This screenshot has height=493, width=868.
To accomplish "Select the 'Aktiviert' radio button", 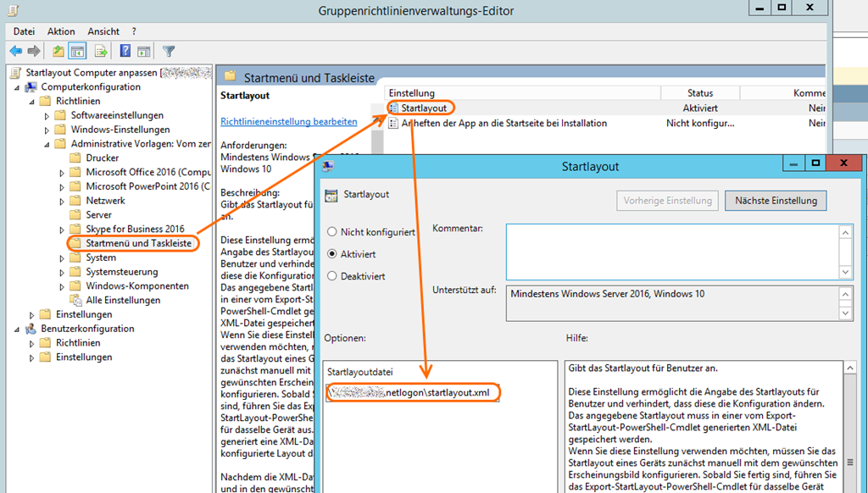I will (x=332, y=254).
